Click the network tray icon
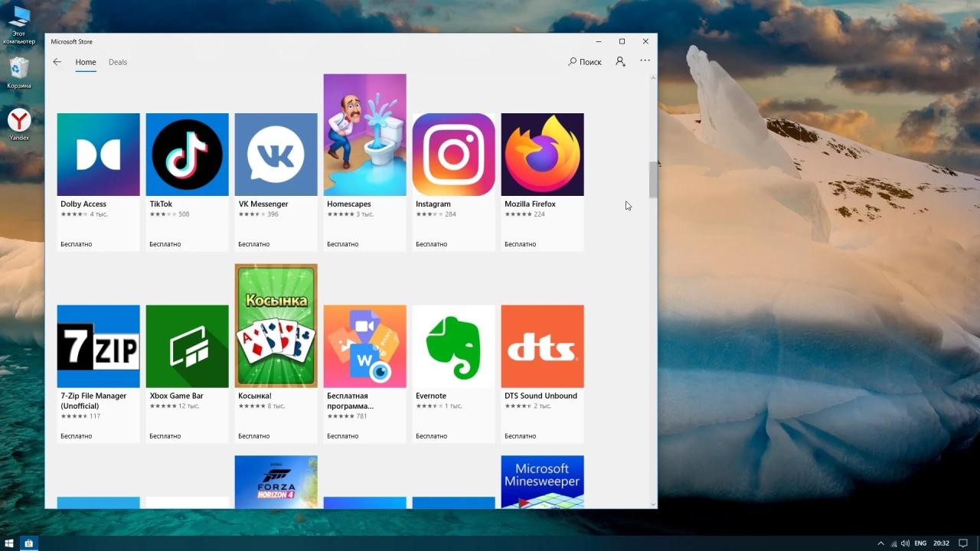 [893, 543]
